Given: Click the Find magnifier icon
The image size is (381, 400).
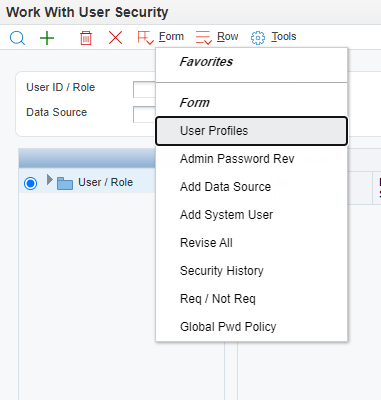Looking at the screenshot, I should [17, 38].
